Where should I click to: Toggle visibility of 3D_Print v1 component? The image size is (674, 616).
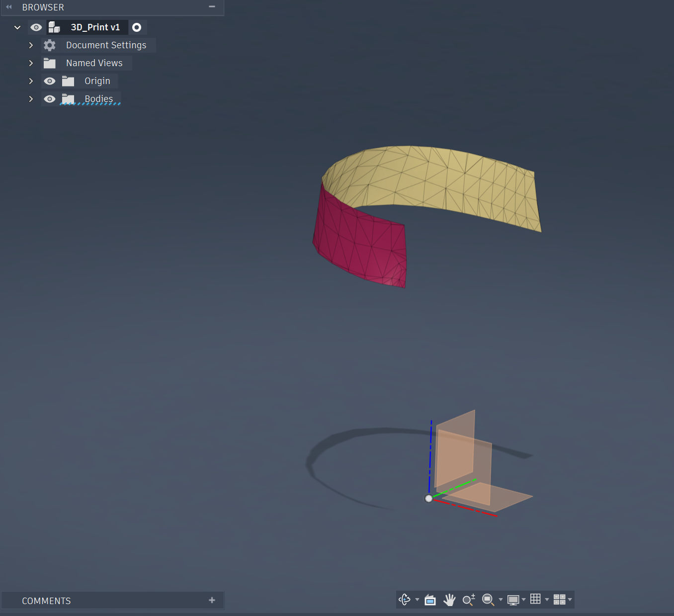click(x=36, y=27)
